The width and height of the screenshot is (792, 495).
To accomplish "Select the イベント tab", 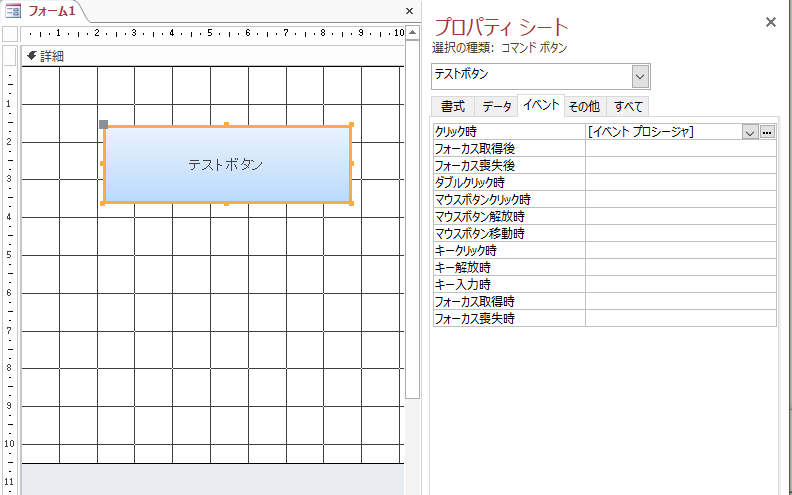I will pos(541,105).
